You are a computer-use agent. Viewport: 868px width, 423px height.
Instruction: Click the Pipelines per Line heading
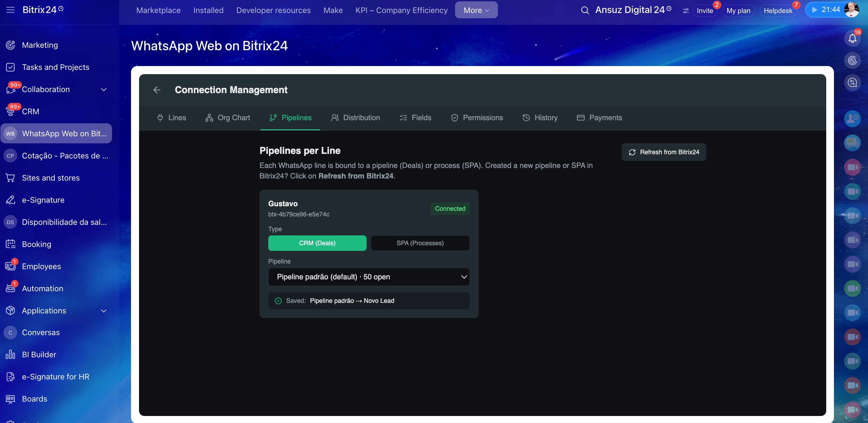click(x=300, y=151)
